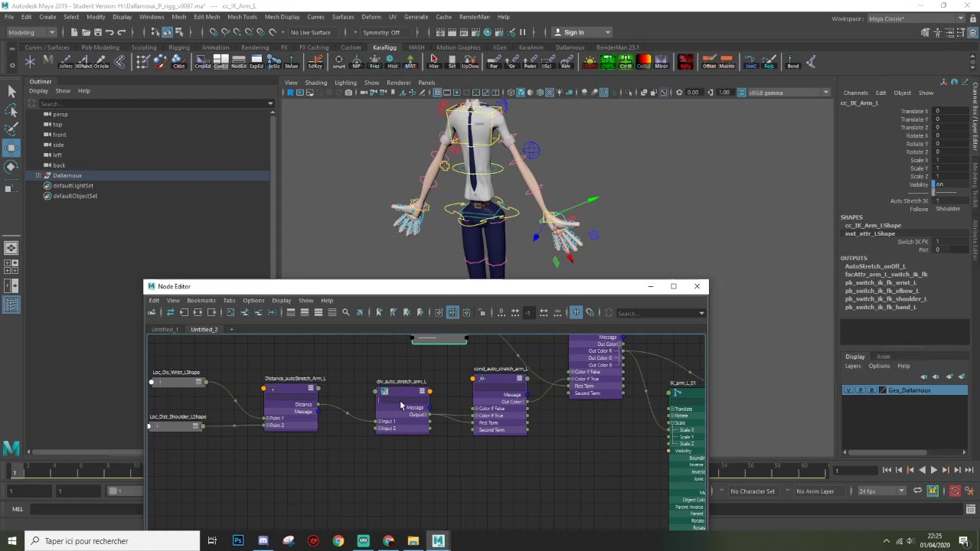Image resolution: width=980 pixels, height=551 pixels.
Task: Add new tab with plus in Node Editor
Action: click(x=231, y=329)
